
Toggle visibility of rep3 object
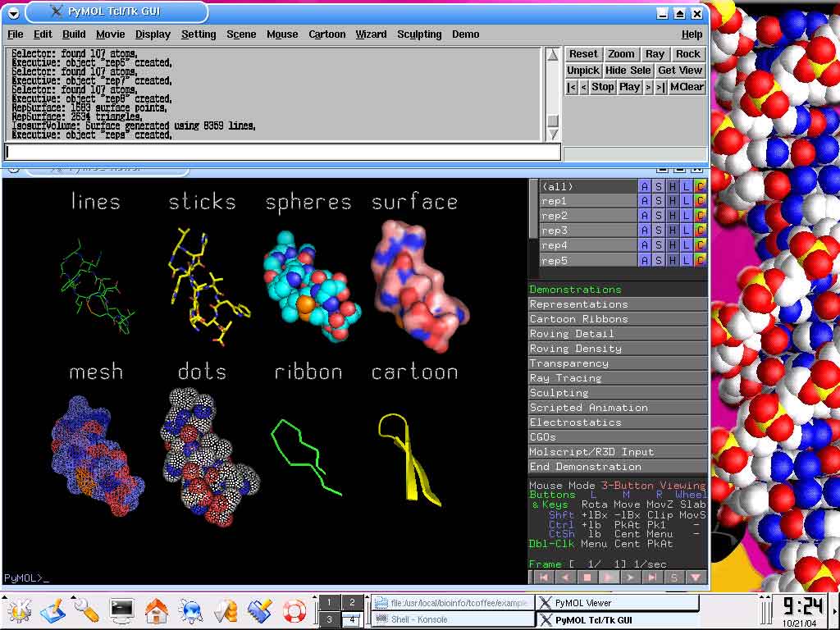[587, 231]
